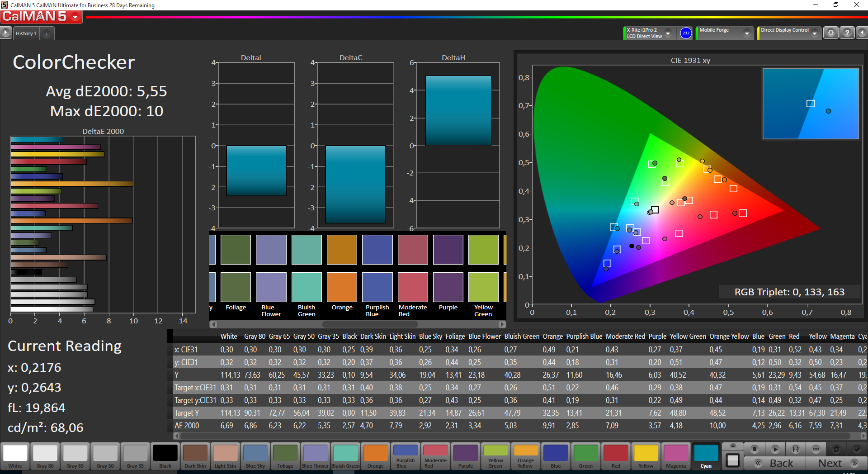The width and height of the screenshot is (868, 474).
Task: Select the Orange Yellow swatch button
Action: click(x=525, y=456)
